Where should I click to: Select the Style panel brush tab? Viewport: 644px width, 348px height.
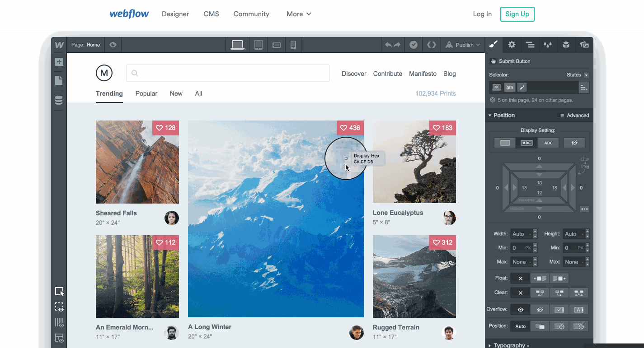click(x=494, y=44)
